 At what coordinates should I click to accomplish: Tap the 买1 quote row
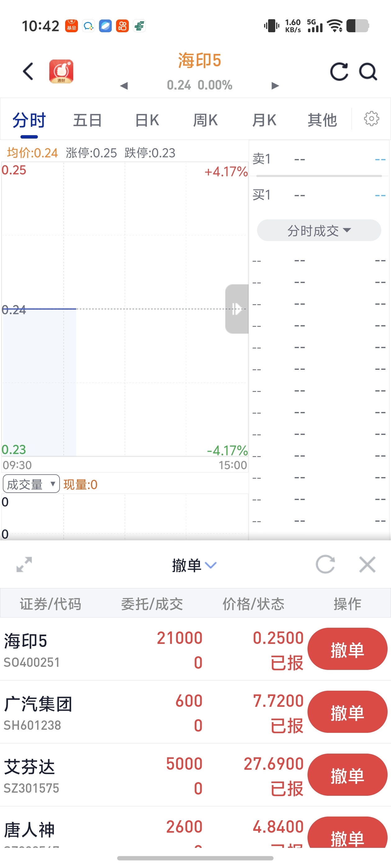click(319, 195)
